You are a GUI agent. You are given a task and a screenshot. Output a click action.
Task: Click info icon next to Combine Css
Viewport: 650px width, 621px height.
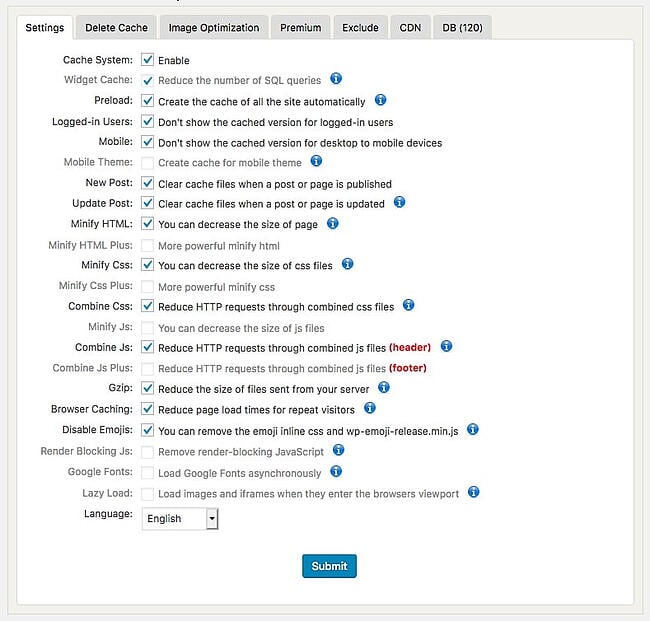click(x=408, y=305)
